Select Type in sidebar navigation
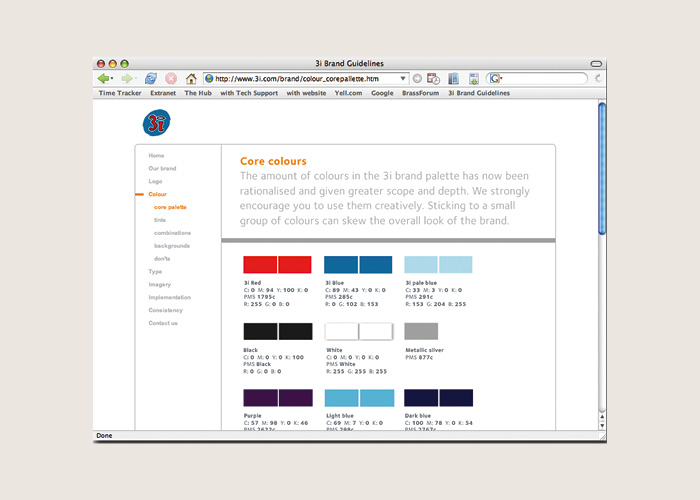Screen dimensions: 700x500 coord(155,271)
